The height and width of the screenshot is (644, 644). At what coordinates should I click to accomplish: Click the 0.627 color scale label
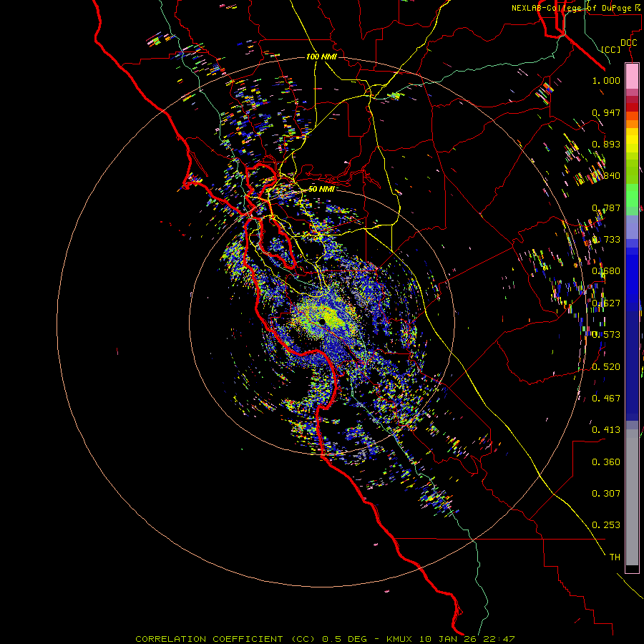[x=606, y=303]
